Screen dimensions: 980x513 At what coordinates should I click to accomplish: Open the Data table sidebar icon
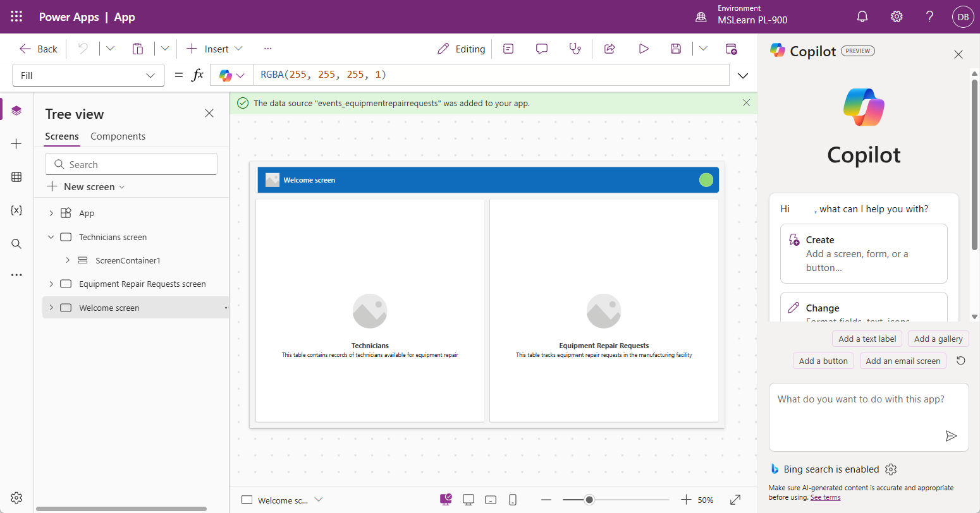tap(16, 177)
